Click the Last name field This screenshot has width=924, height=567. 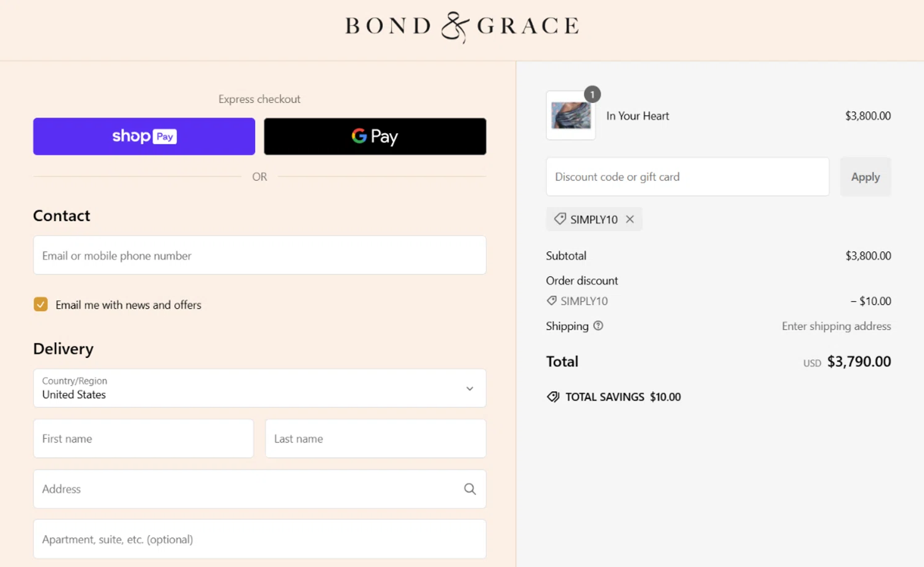pos(376,439)
